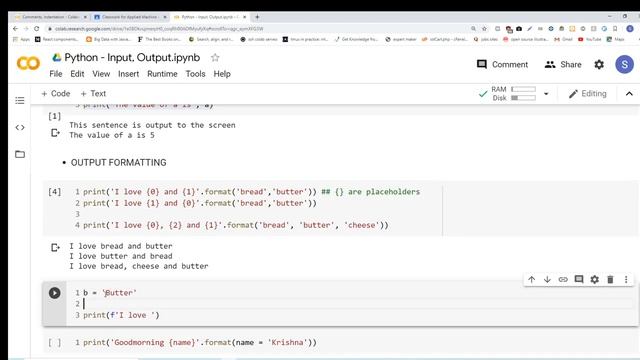This screenshot has height=360, width=640.
Task: Click output line 'I love butter and bread'
Action: [121, 256]
